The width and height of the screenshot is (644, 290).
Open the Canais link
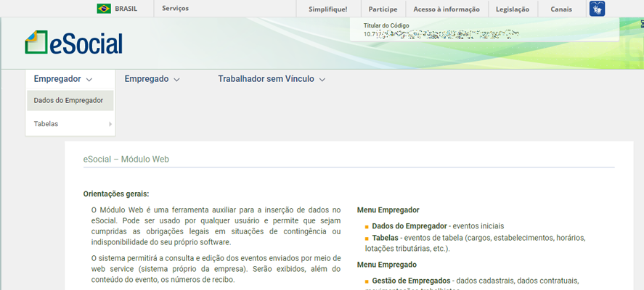click(x=561, y=9)
